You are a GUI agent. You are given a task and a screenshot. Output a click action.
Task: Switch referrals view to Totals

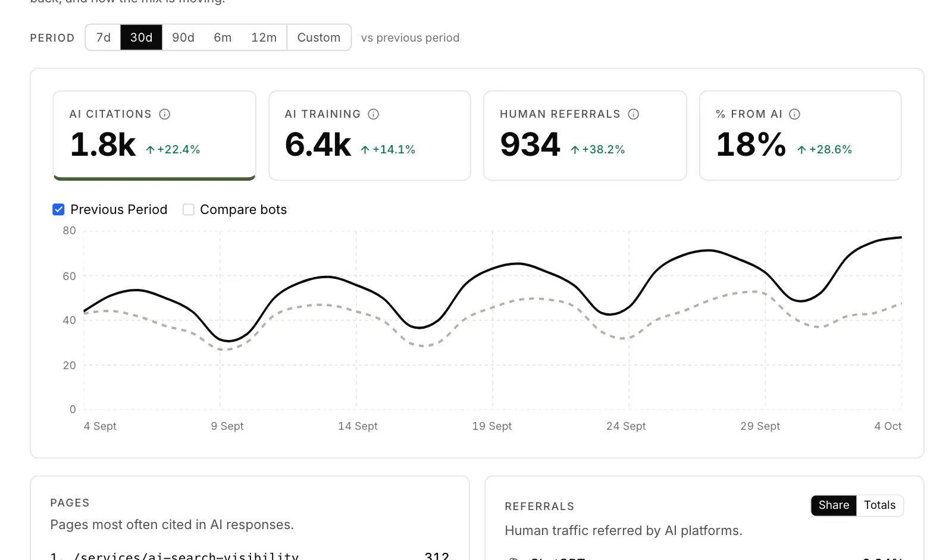click(880, 505)
